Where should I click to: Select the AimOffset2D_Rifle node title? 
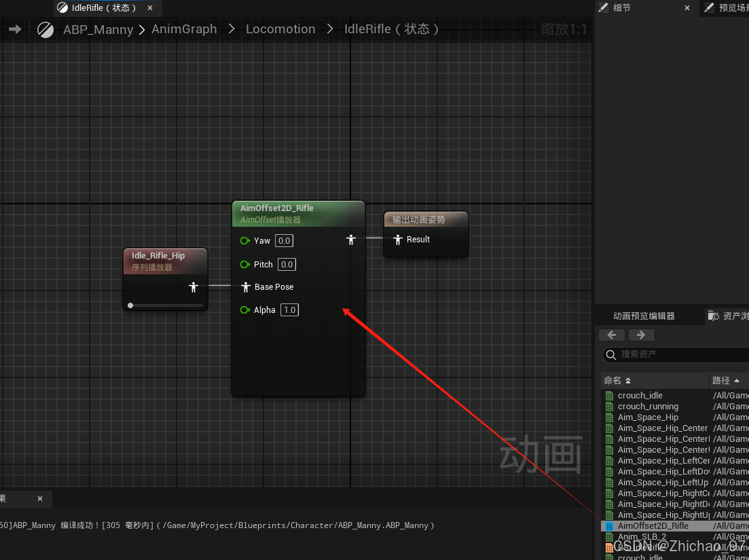pyautogui.click(x=276, y=208)
